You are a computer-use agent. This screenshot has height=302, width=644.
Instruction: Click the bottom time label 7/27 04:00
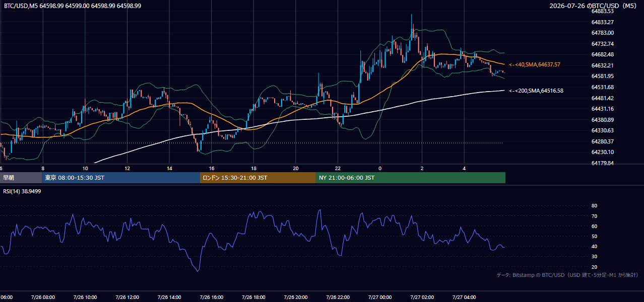tap(464, 297)
